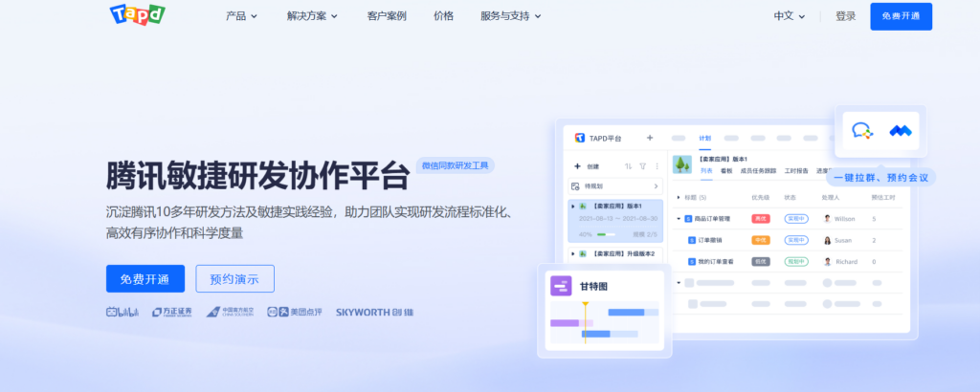
Task: Click the 规模 2/5 text
Action: tap(645, 234)
